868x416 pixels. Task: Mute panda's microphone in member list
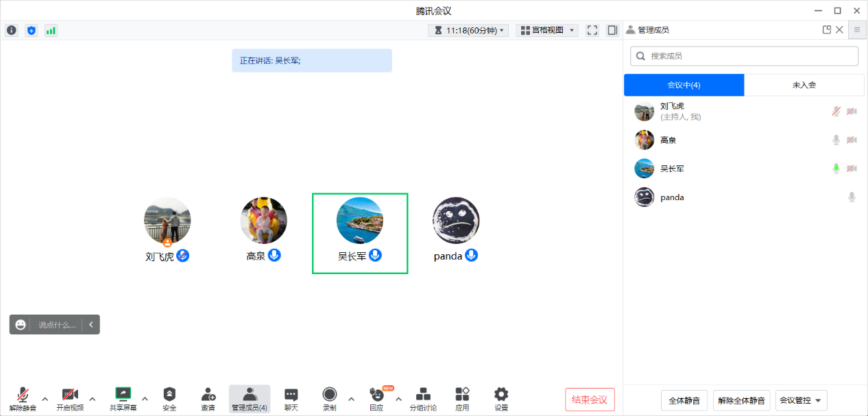pos(852,197)
